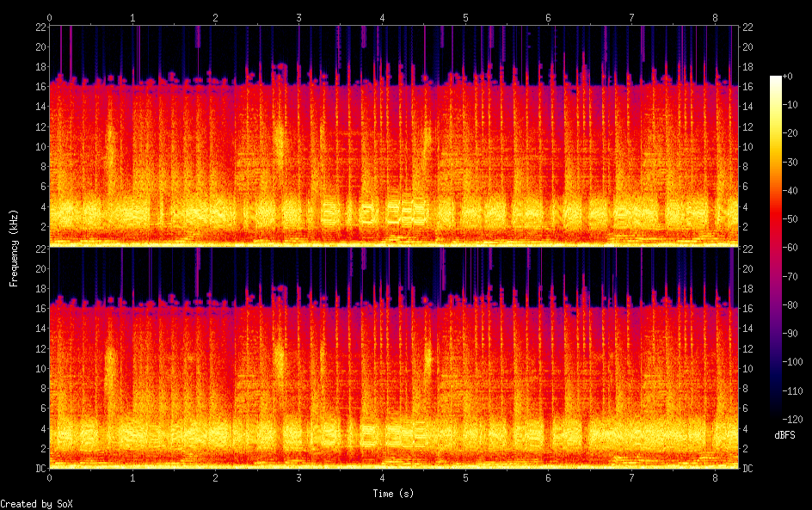Image resolution: width=812 pixels, height=510 pixels.
Task: Click the '4' second mark on bottom time axis
Action: pyautogui.click(x=382, y=477)
